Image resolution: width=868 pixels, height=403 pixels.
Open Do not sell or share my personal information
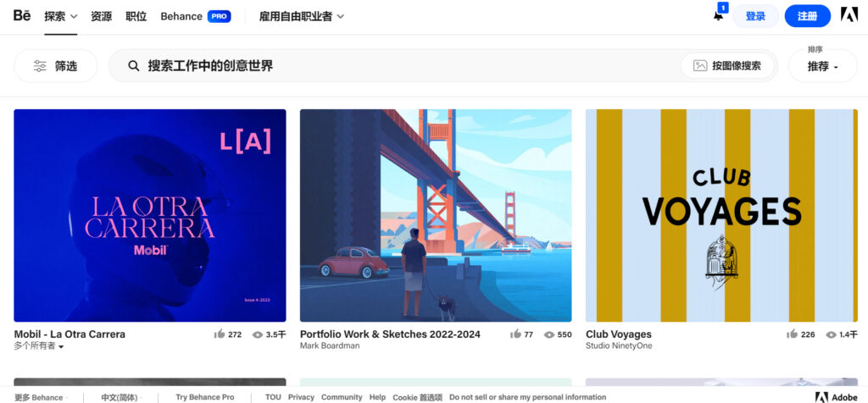527,397
